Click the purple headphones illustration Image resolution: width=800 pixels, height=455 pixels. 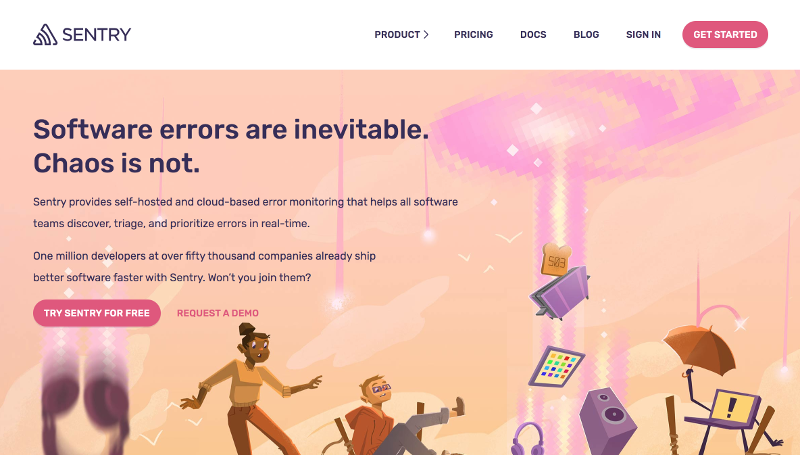pyautogui.click(x=528, y=439)
